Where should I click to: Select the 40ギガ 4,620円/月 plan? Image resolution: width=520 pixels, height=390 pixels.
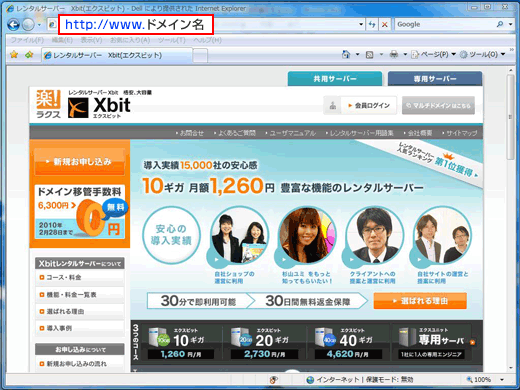tap(348, 343)
